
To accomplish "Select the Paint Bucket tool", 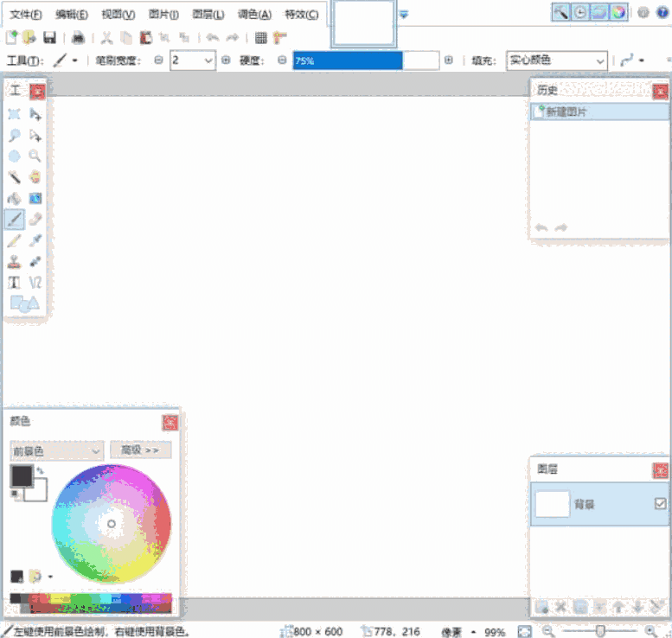I will [x=14, y=198].
